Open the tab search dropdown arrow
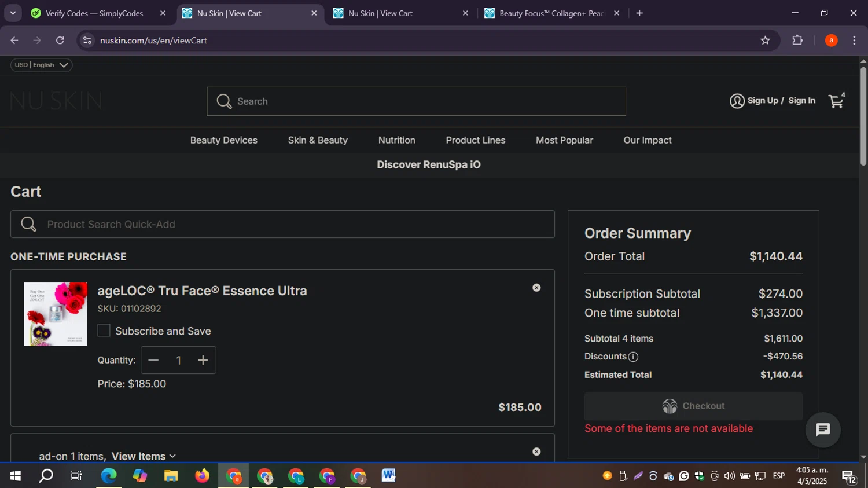868x488 pixels. tap(13, 13)
